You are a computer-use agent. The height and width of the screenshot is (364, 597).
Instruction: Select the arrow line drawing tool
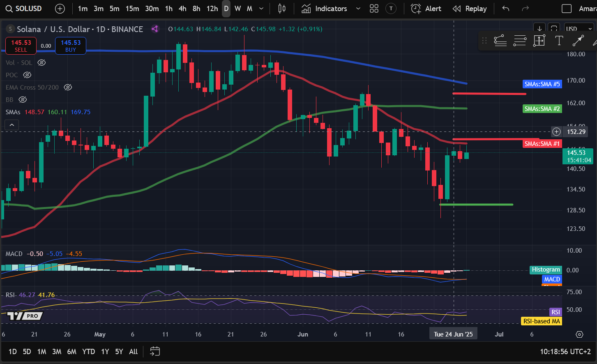tap(578, 40)
